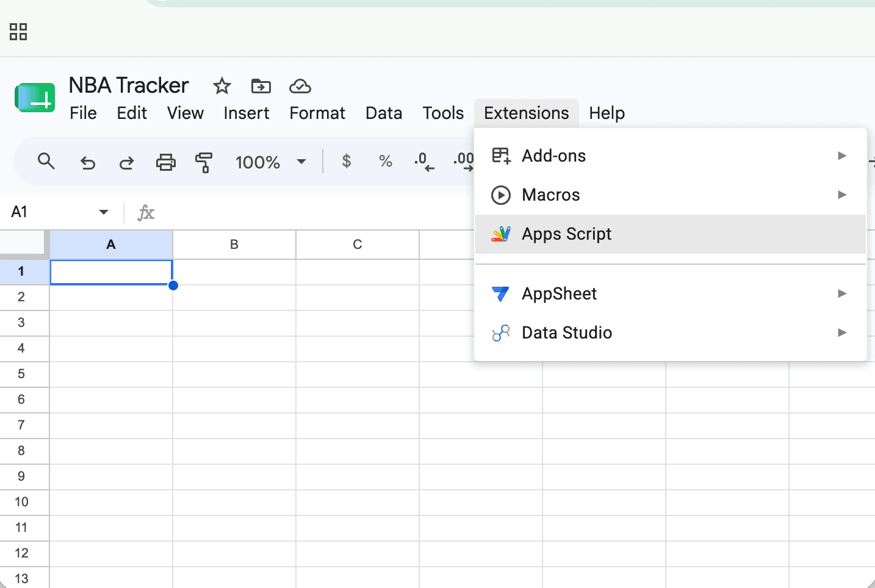Image resolution: width=875 pixels, height=588 pixels.
Task: Click the Apps Script colorful icon
Action: (x=501, y=234)
